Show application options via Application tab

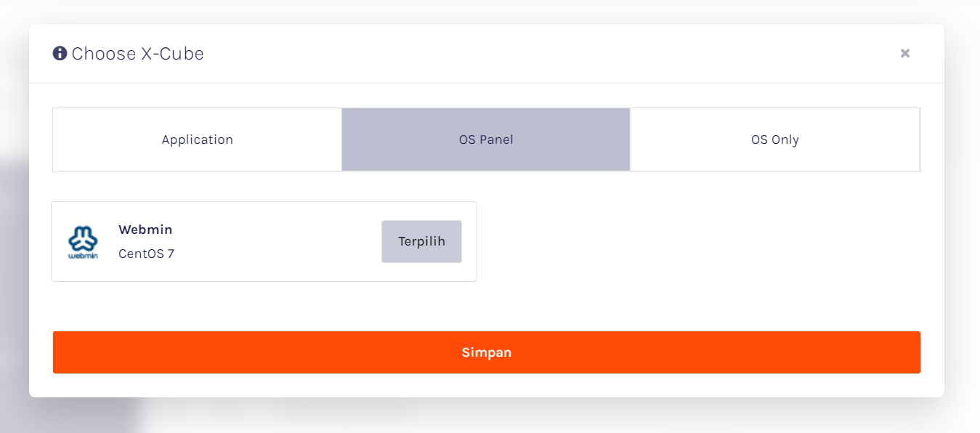[197, 139]
